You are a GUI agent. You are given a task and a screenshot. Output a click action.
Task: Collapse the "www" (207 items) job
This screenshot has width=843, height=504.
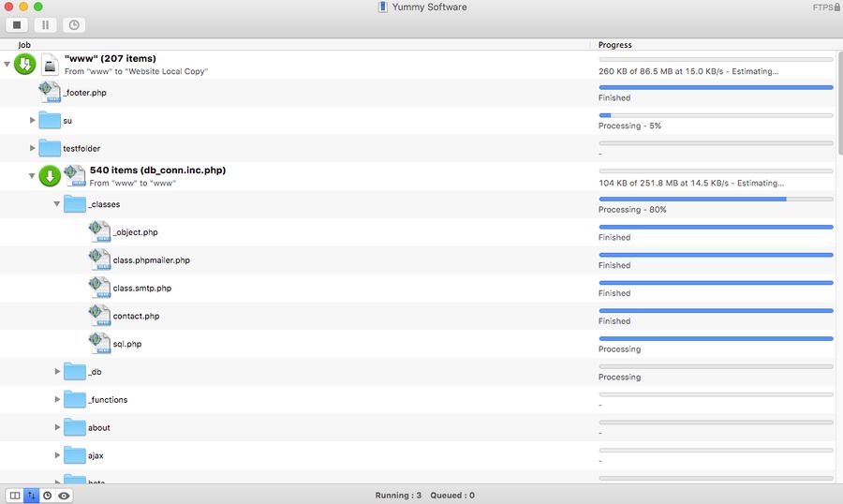(7, 65)
